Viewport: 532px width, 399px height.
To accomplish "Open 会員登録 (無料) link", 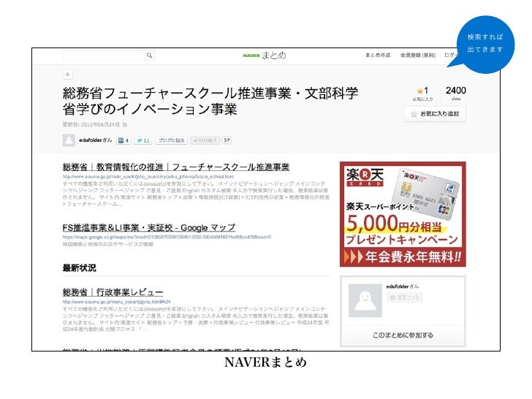I will [418, 55].
